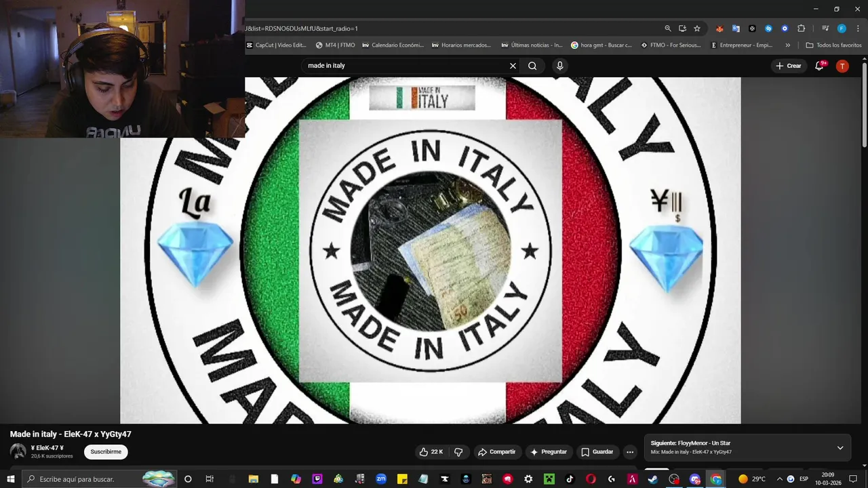
Task: Show hidden system tray icons chevron
Action: tap(779, 479)
